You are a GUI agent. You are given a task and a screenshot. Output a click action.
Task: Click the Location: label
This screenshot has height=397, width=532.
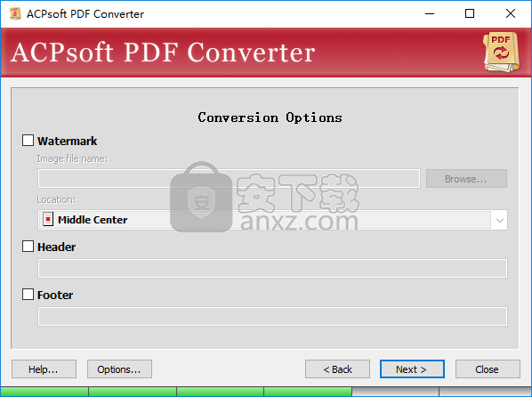click(x=56, y=199)
